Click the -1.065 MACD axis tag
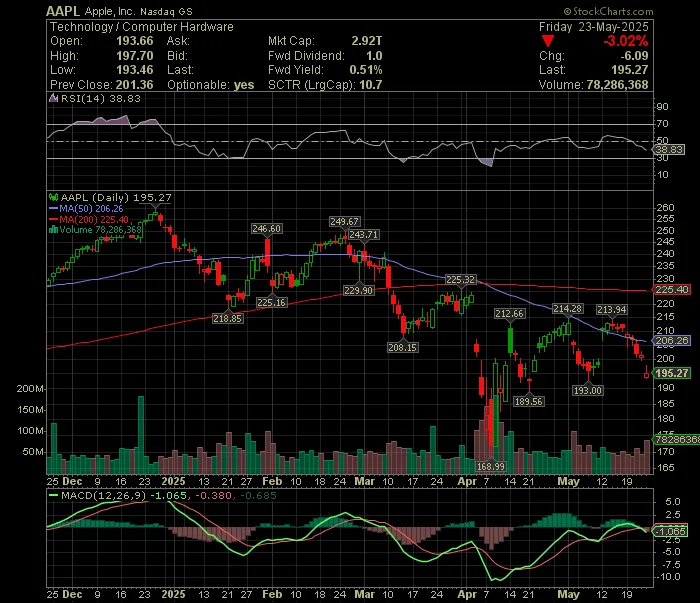Screen dimensions: 700x603 click(x=671, y=531)
